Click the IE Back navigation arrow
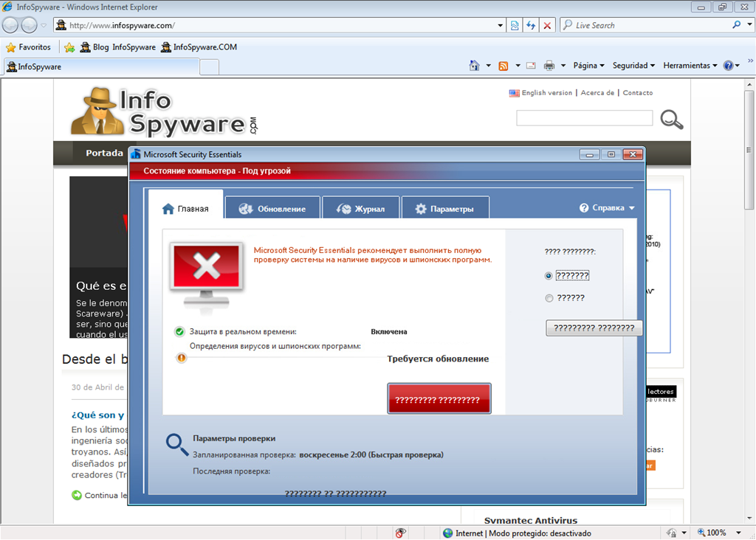This screenshot has width=756, height=540. (10, 25)
